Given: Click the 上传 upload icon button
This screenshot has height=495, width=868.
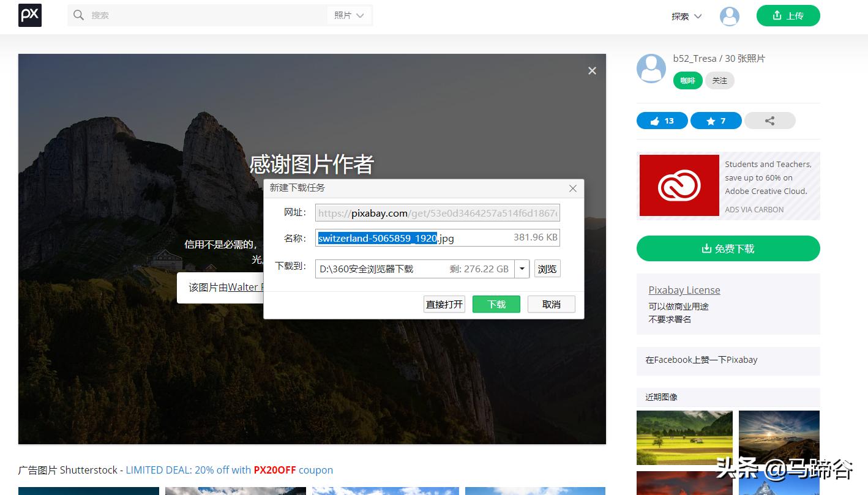Looking at the screenshot, I should [x=788, y=15].
